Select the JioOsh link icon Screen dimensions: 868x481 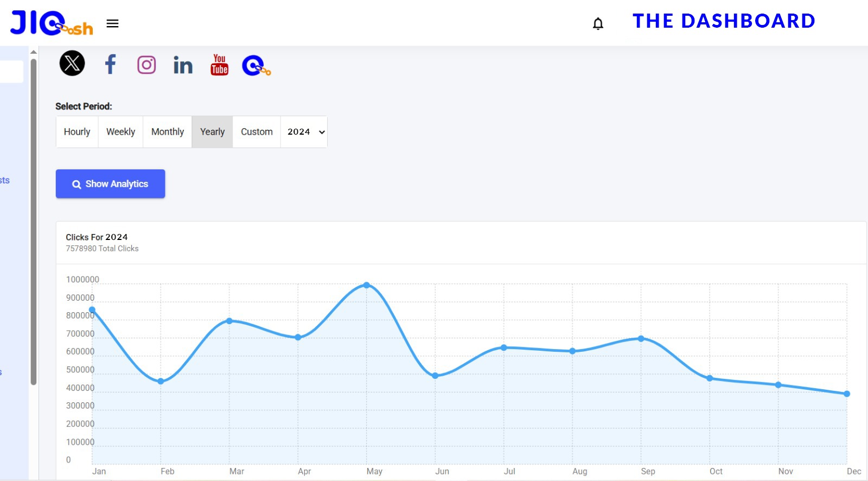pos(256,66)
